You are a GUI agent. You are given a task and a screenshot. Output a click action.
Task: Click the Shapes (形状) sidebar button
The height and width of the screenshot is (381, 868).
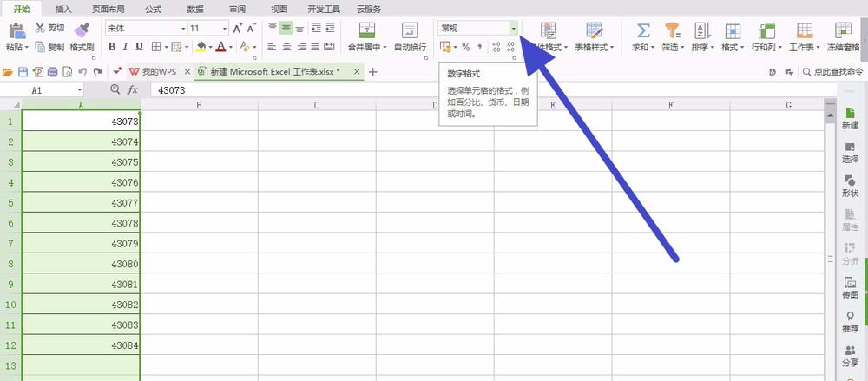point(851,186)
